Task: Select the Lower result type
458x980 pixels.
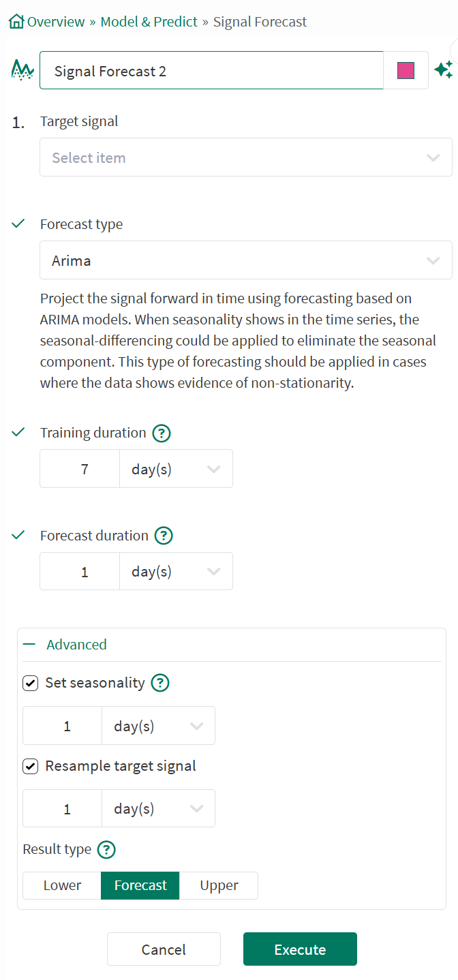Action: tap(62, 885)
